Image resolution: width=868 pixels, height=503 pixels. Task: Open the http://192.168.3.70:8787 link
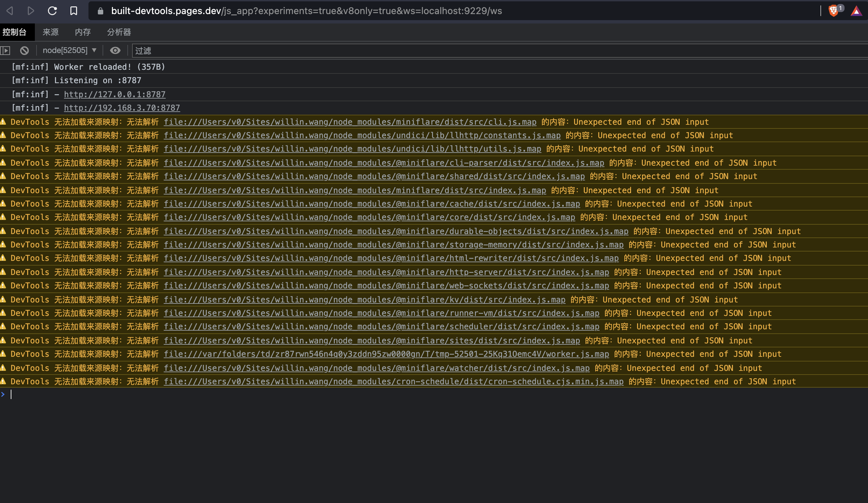click(x=122, y=108)
